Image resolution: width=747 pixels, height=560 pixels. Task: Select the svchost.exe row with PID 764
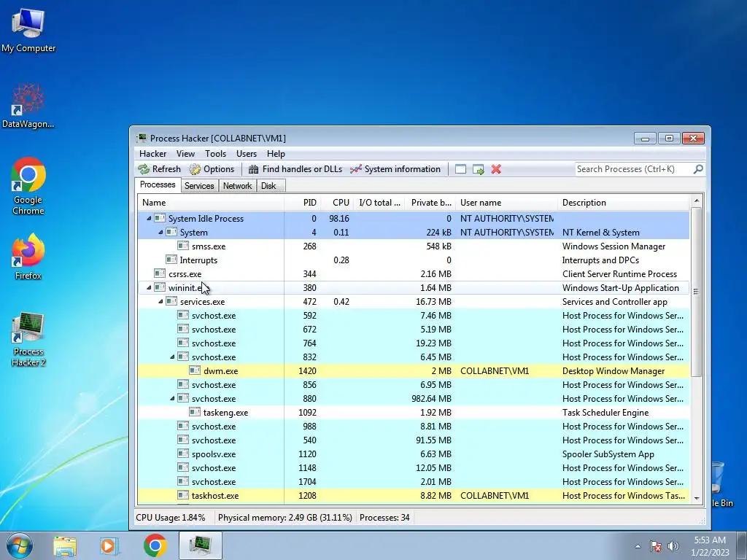(414, 343)
